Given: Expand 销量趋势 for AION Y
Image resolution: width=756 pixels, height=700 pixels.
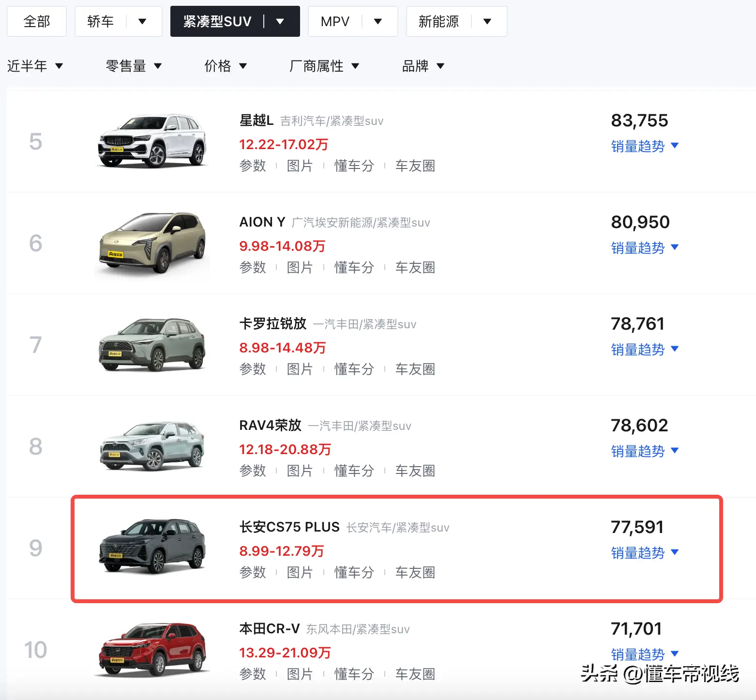Looking at the screenshot, I should click(x=645, y=248).
